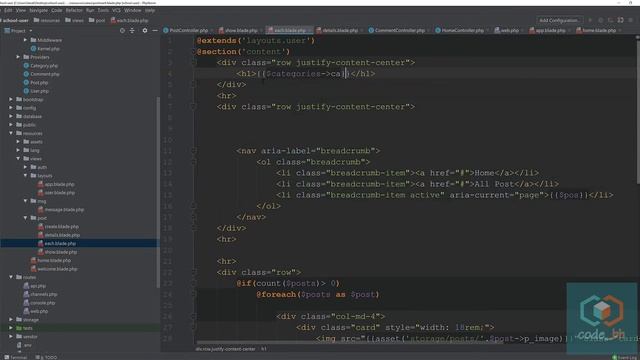This screenshot has height=360, width=640.
Task: Select Post.php in project tree
Action: click(x=36, y=82)
